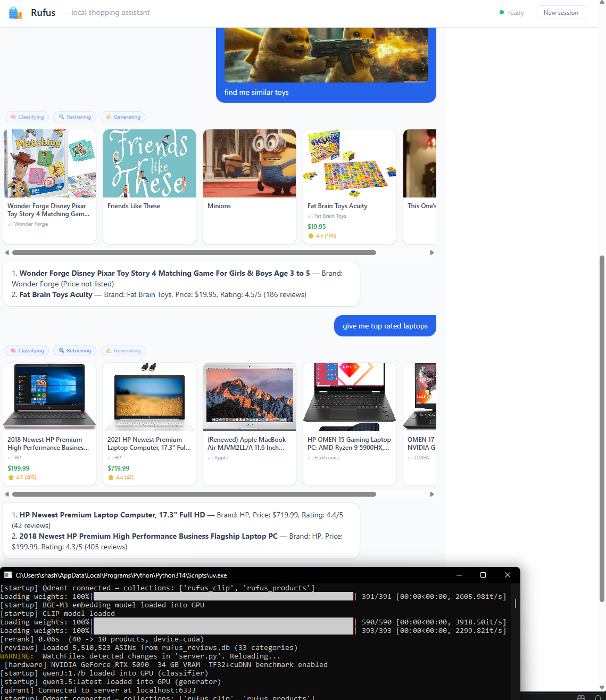This screenshot has width=606, height=700.
Task: Click the Generating chip above laptop results
Action: (x=123, y=351)
